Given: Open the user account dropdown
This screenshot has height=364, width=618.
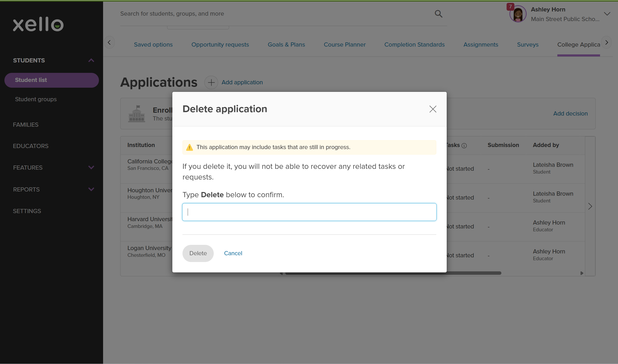Looking at the screenshot, I should pos(607,14).
